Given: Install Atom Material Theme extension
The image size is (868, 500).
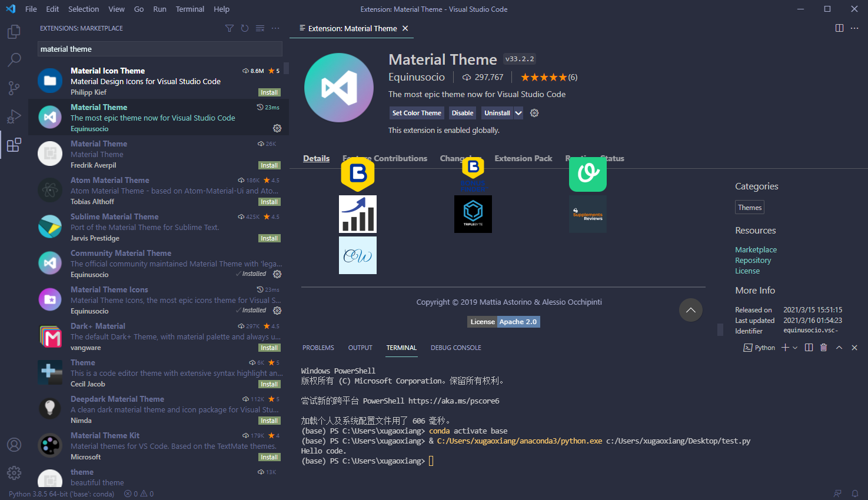Looking at the screenshot, I should pos(270,202).
